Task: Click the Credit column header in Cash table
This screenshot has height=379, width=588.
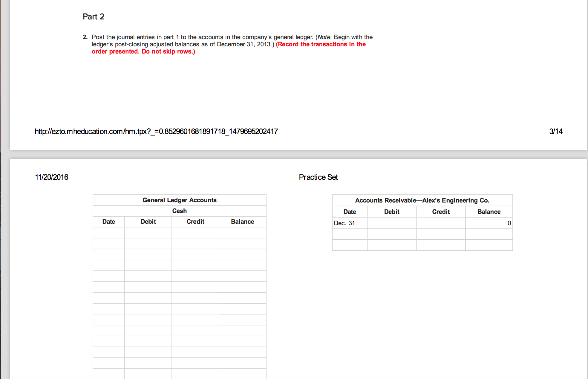Action: [195, 222]
